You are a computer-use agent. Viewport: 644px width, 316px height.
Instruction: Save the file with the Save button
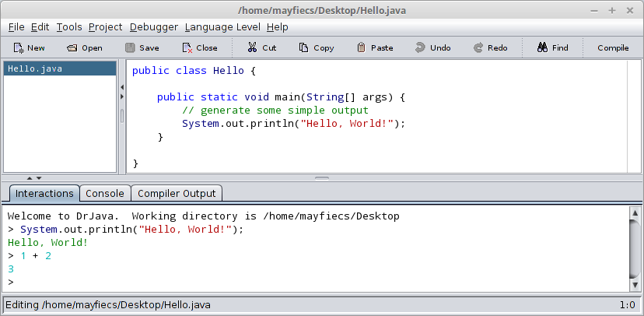pos(142,48)
